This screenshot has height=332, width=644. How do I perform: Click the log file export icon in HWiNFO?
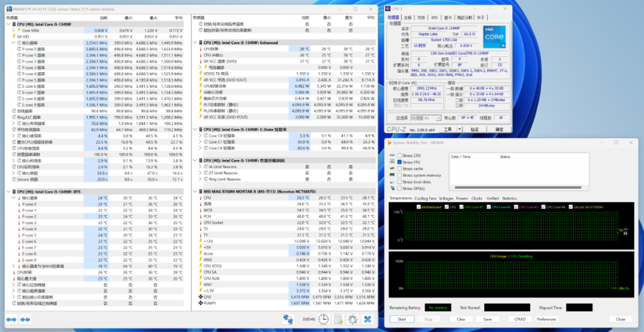pyautogui.click(x=339, y=319)
